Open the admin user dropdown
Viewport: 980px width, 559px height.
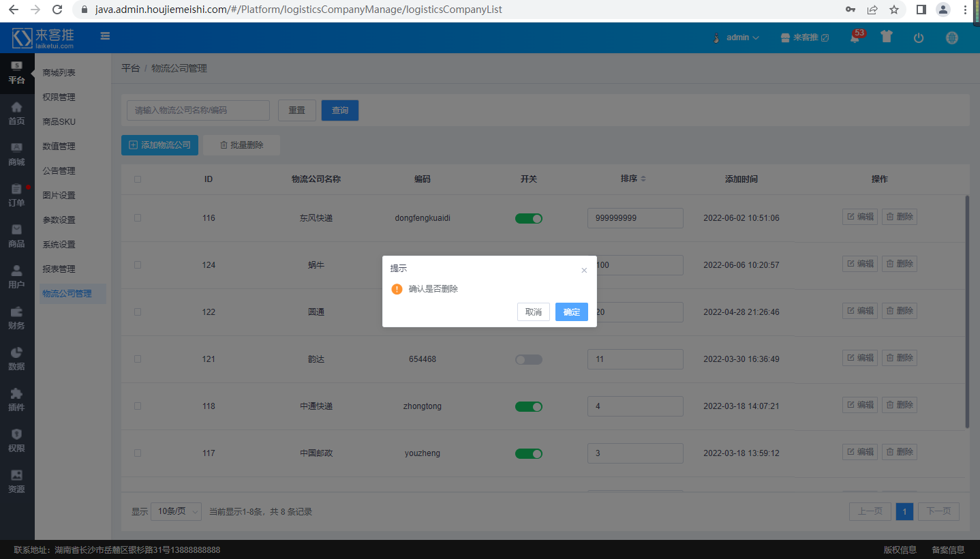pos(736,37)
